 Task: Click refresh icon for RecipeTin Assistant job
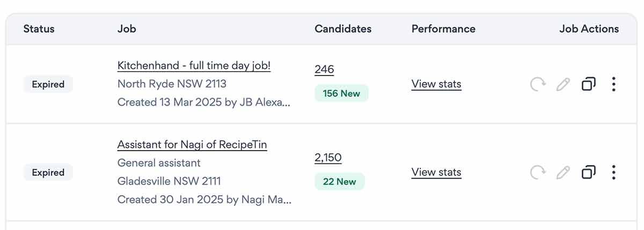[x=538, y=172]
